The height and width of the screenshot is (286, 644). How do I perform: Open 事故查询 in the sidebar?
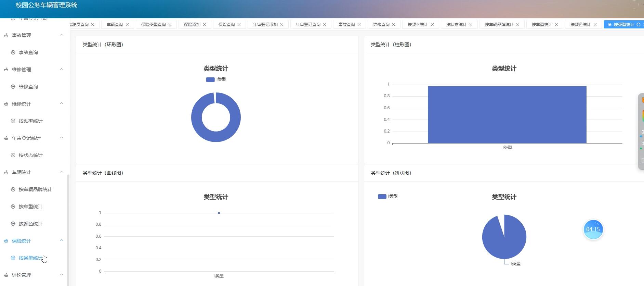click(x=28, y=52)
